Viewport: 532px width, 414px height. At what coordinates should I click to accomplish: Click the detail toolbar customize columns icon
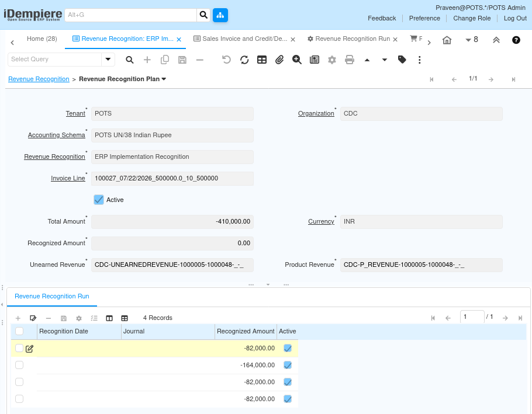109,318
